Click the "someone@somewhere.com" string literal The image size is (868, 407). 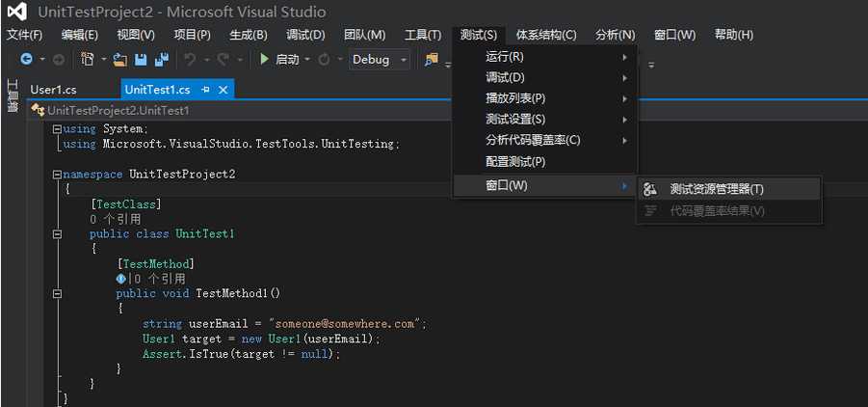345,324
